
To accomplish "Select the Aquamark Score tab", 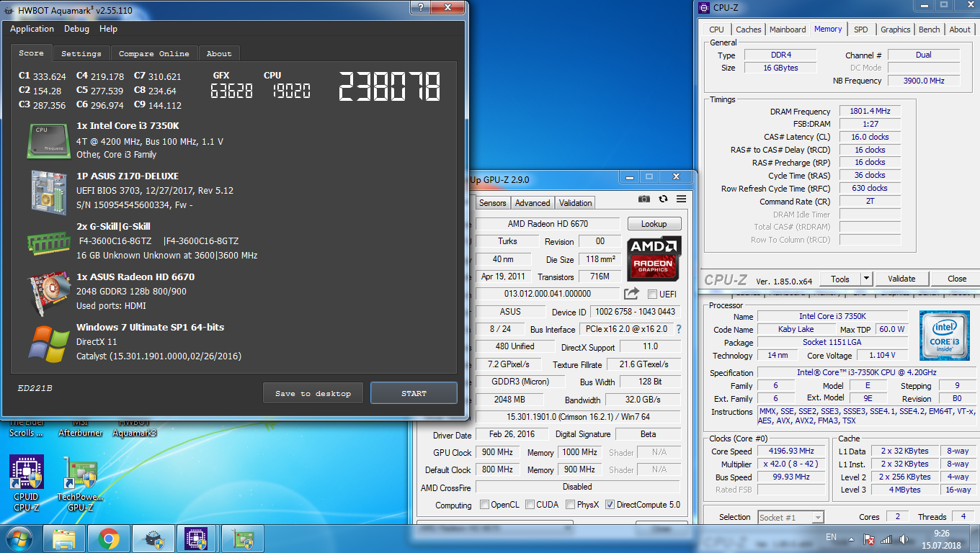I will point(31,53).
